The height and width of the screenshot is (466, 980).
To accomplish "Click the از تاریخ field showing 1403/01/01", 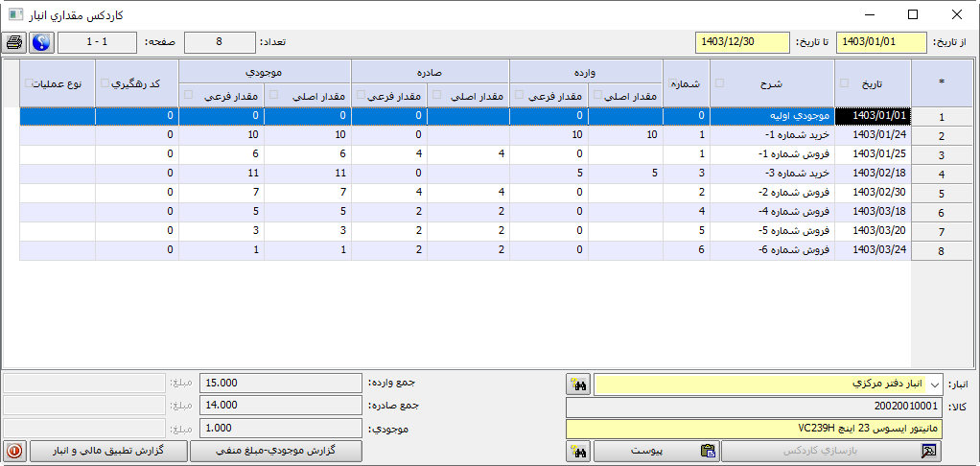I will click(x=881, y=42).
